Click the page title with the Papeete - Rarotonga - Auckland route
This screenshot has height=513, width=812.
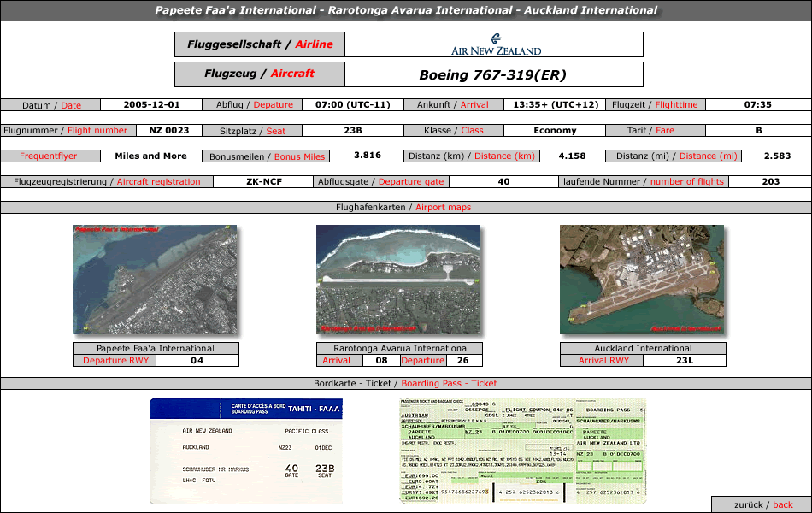pyautogui.click(x=406, y=10)
